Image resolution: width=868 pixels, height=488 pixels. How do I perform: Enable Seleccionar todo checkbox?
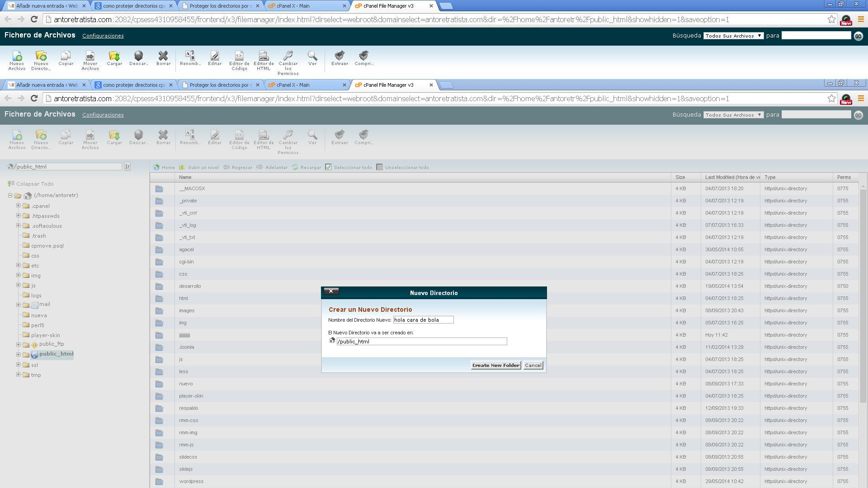click(x=328, y=167)
